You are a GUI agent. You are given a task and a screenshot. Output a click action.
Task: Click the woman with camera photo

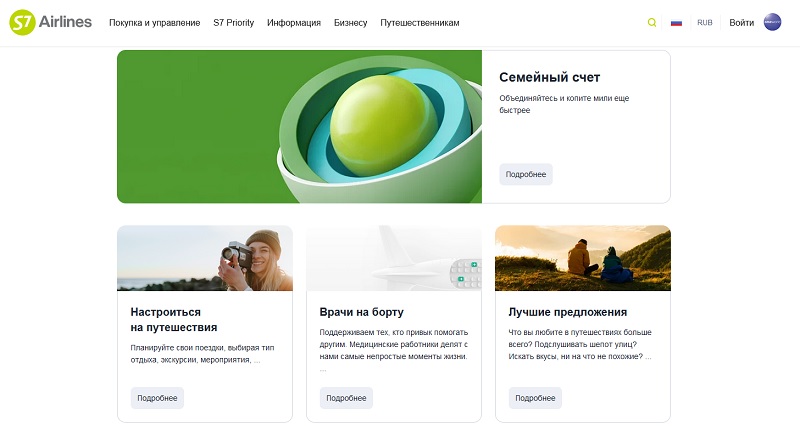(205, 258)
